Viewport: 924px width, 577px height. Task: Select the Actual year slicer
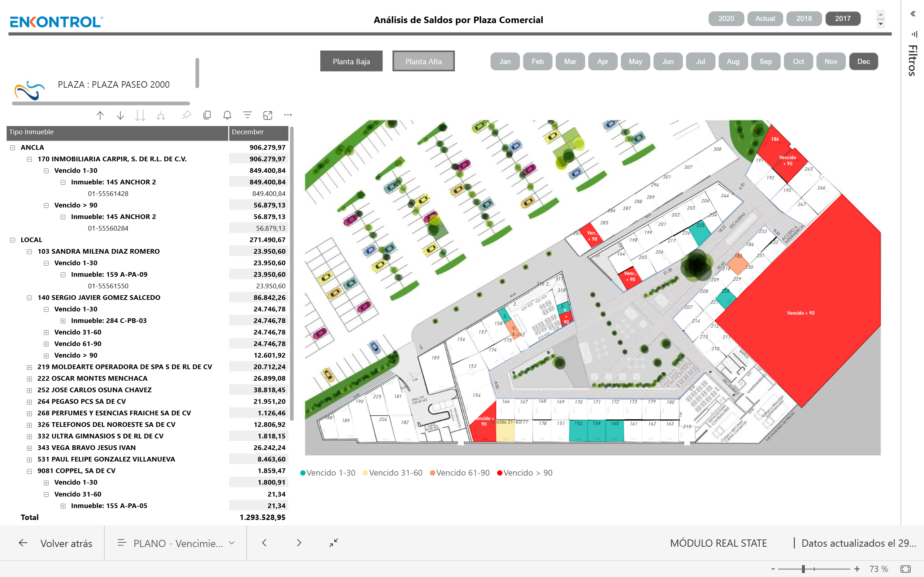pyautogui.click(x=765, y=19)
